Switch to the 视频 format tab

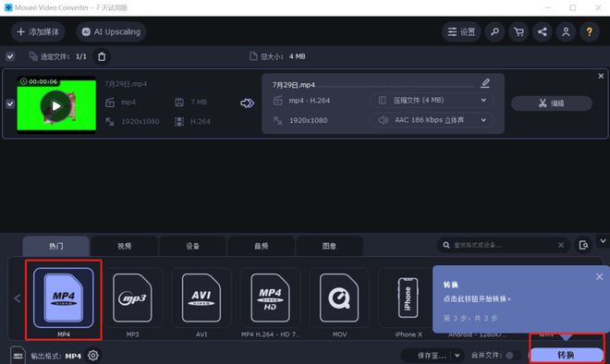125,246
